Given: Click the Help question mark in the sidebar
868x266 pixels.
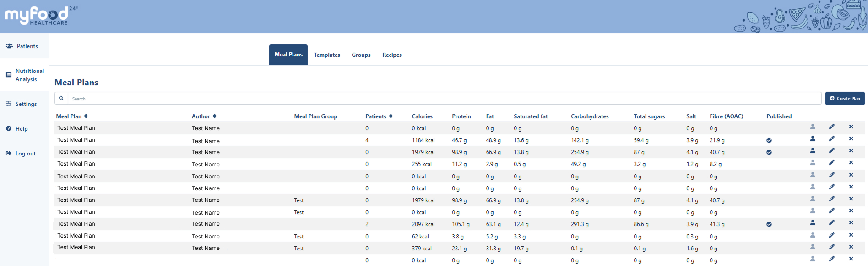Looking at the screenshot, I should pos(9,129).
